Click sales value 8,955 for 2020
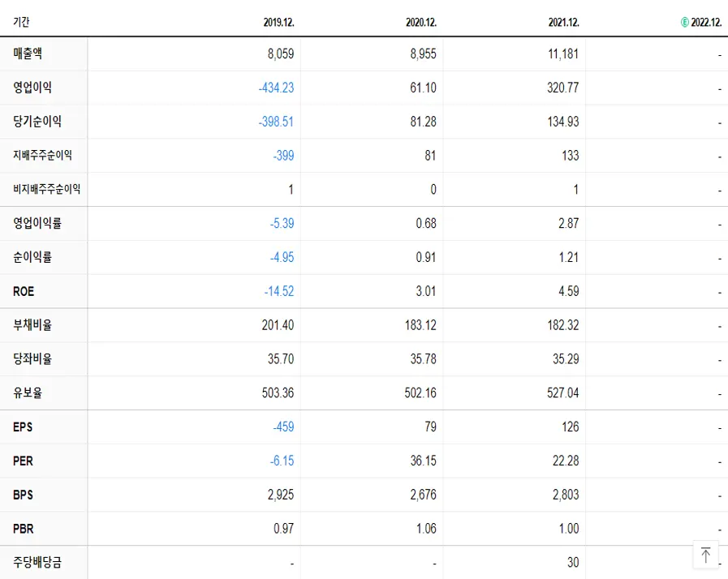 click(423, 54)
